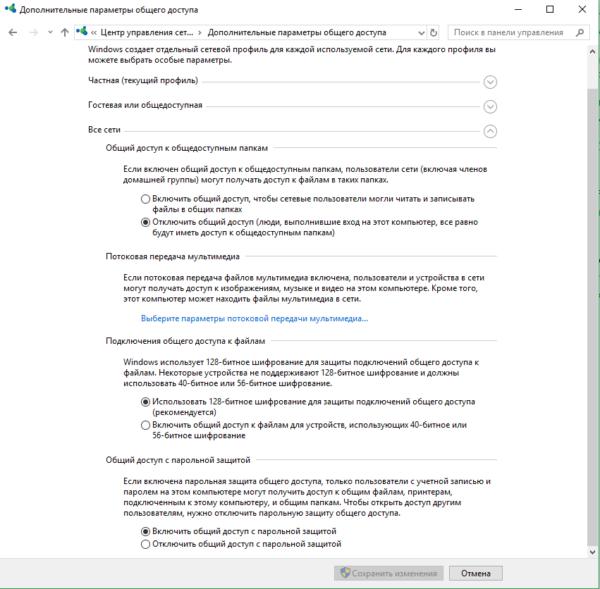This screenshot has height=589, width=600.
Task: Minimize the window
Action: pyautogui.click(x=518, y=9)
